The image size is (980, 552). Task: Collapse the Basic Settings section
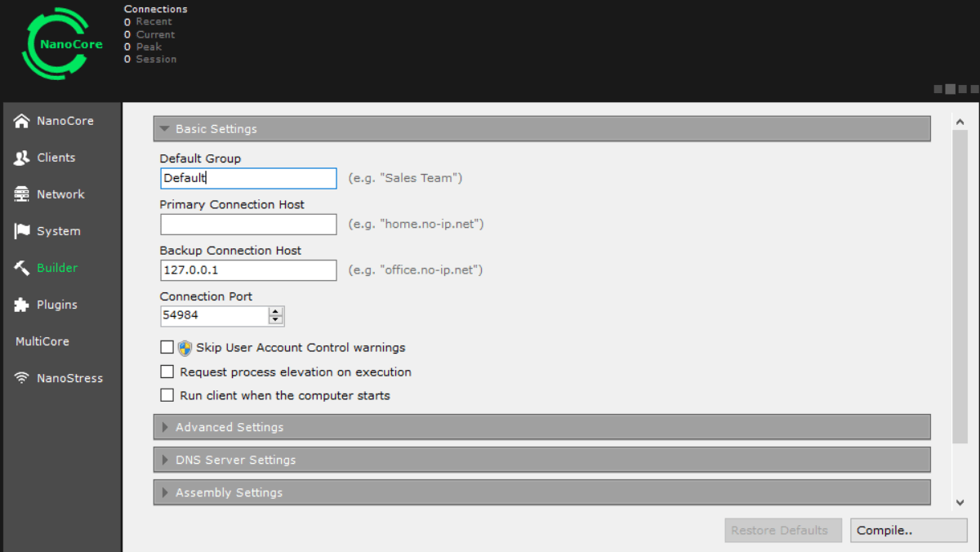(x=541, y=129)
